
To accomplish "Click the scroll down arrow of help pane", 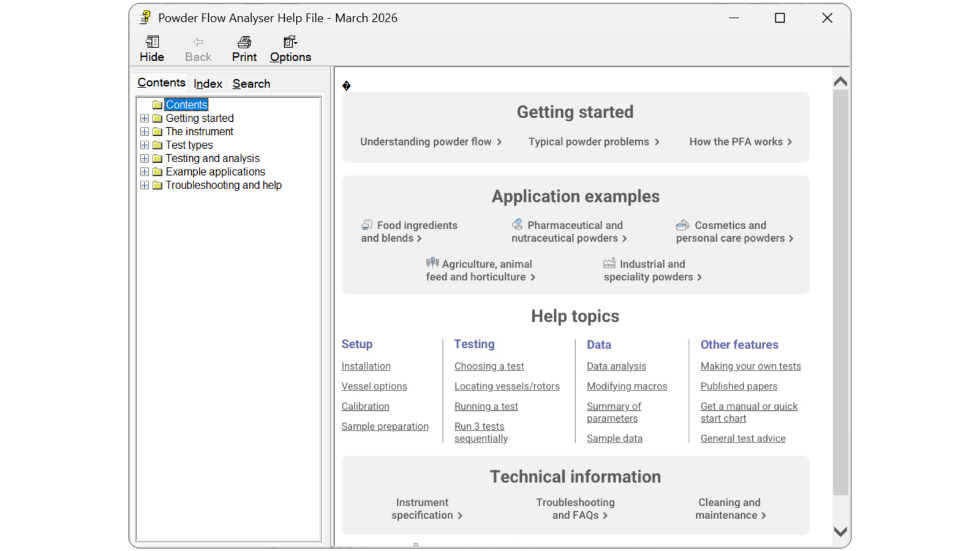I will pos(840,531).
